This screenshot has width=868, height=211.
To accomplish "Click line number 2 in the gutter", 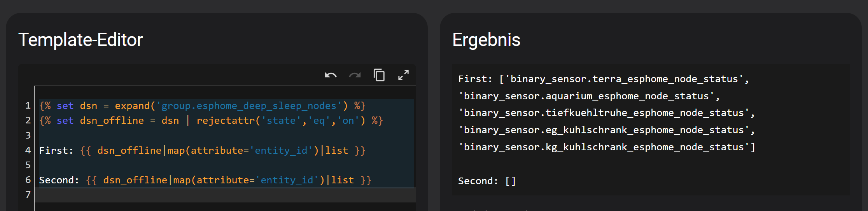I will (28, 120).
